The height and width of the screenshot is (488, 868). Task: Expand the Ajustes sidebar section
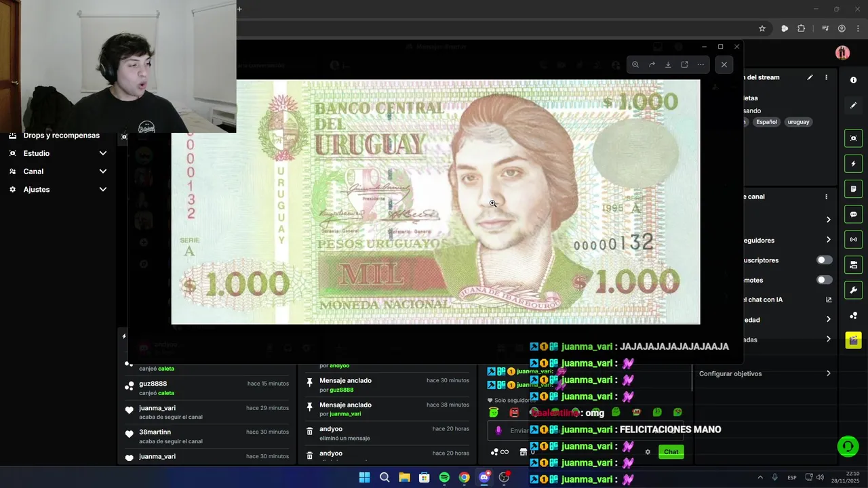click(58, 189)
